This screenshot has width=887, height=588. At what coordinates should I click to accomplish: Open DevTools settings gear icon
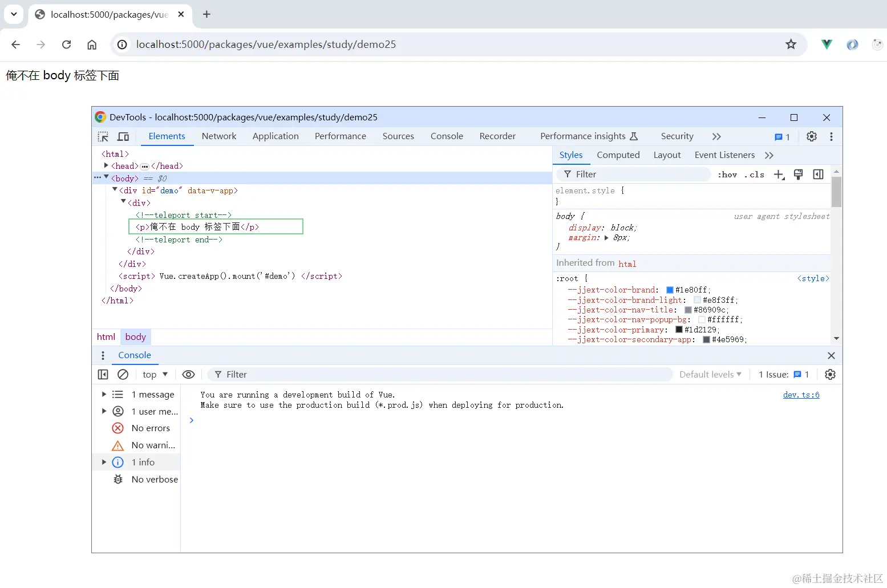point(811,136)
